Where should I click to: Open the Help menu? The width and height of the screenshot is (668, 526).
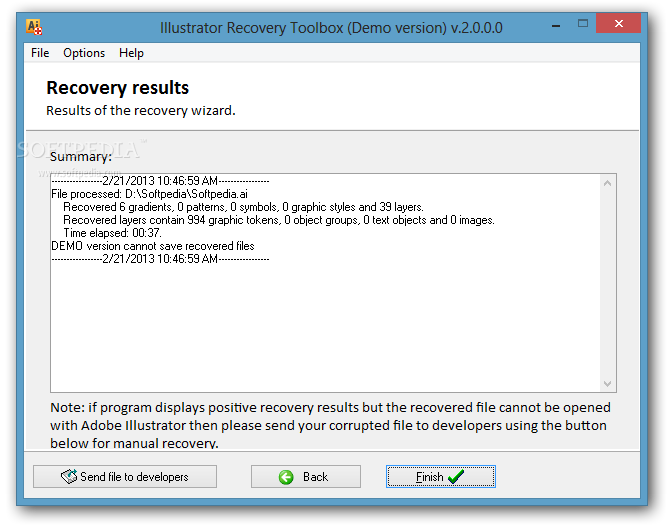(131, 53)
